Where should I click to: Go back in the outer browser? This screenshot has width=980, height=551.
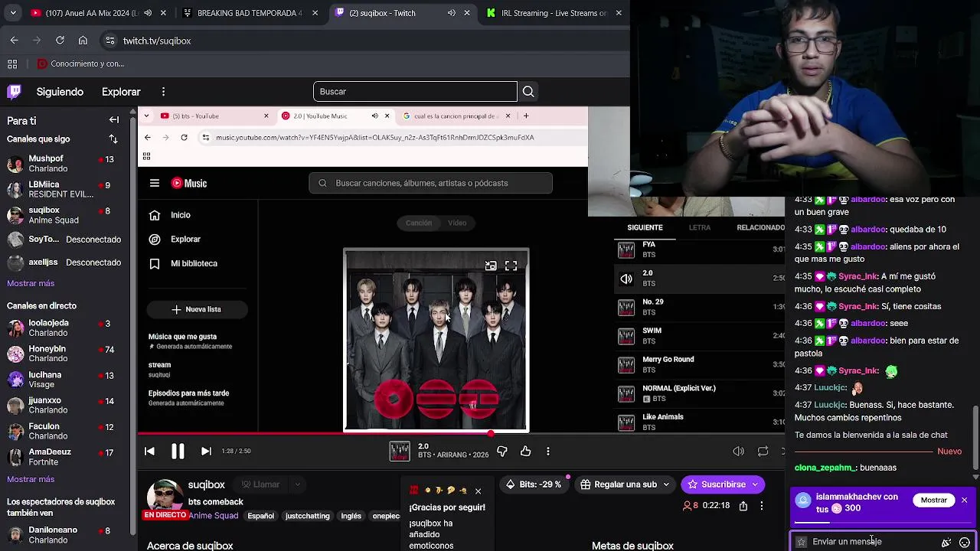14,41
